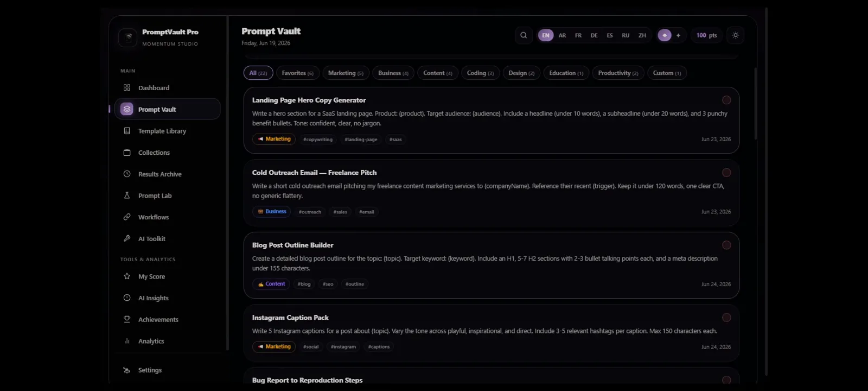The width and height of the screenshot is (868, 391).
Task: Go to Collections
Action: pos(168,153)
